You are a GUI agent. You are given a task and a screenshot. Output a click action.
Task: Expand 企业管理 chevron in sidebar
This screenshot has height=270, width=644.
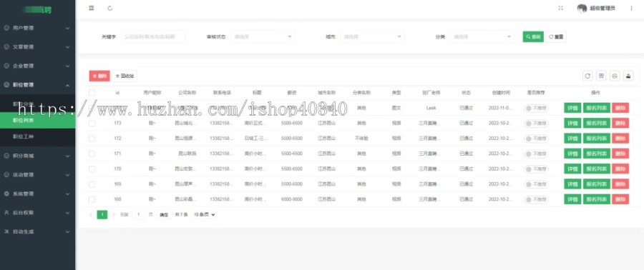(x=68, y=66)
